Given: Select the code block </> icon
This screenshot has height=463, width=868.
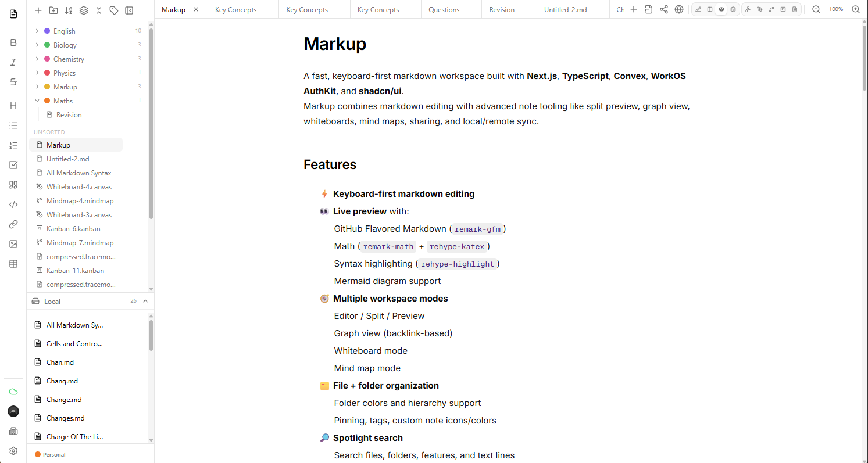Looking at the screenshot, I should point(13,204).
